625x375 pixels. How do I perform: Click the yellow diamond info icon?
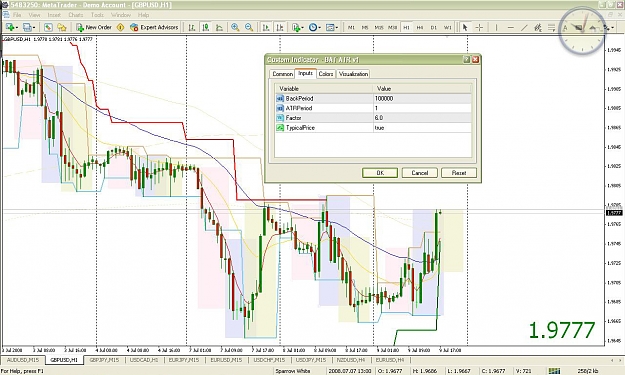[x=120, y=27]
